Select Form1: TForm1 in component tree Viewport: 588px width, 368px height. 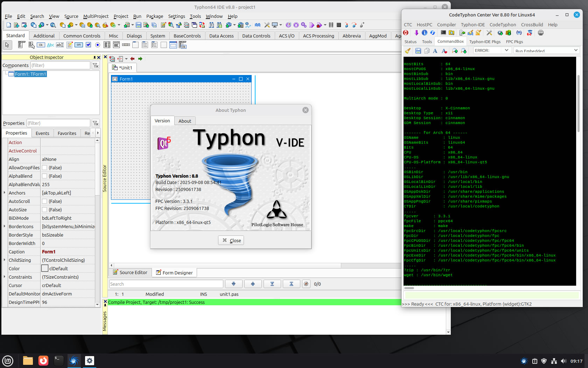(x=30, y=74)
